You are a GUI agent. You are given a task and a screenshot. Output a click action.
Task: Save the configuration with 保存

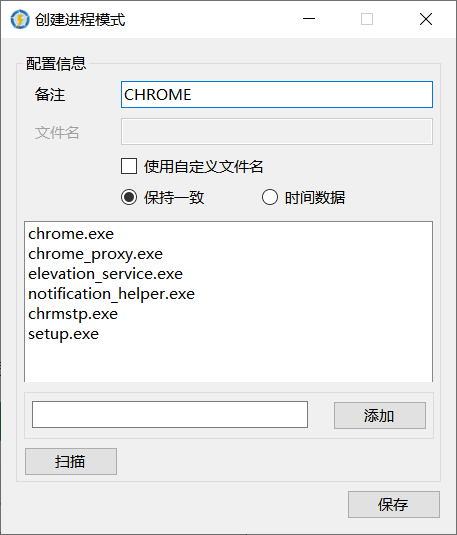(x=394, y=504)
